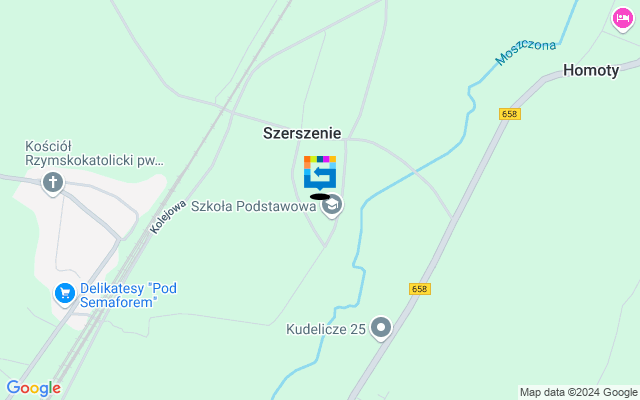Click the black shadow under the pin
Viewport: 640px width, 400px height.
320,197
